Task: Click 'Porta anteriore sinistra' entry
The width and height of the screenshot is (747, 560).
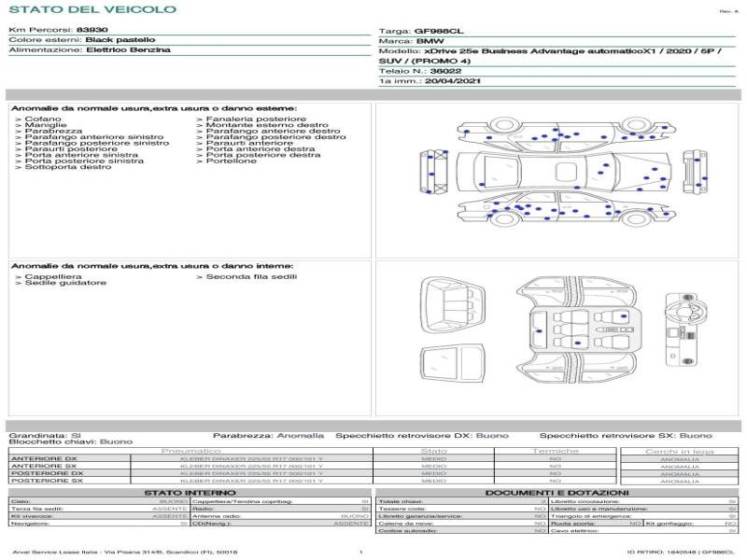Action: pos(81,155)
